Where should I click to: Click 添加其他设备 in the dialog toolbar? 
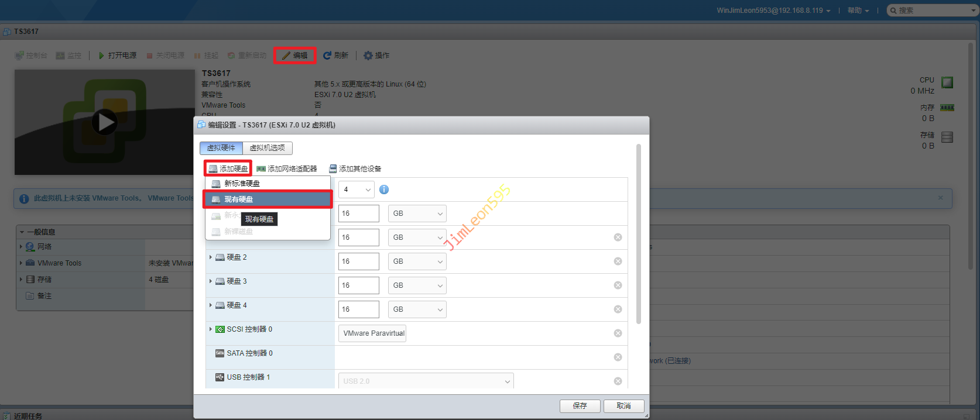pos(355,169)
